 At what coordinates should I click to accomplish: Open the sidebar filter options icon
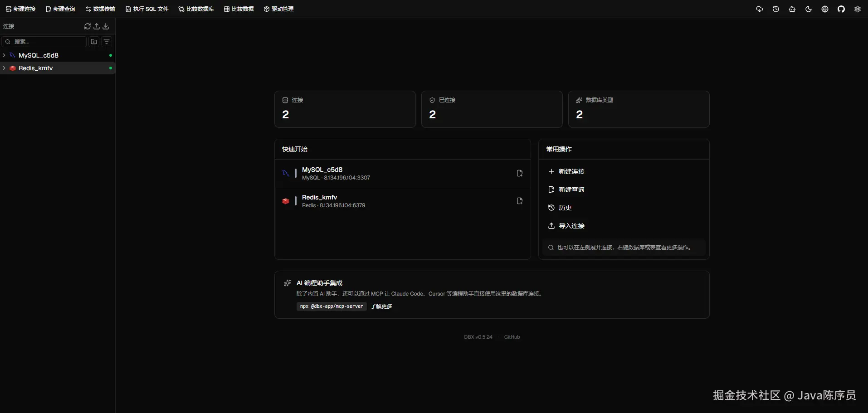107,42
